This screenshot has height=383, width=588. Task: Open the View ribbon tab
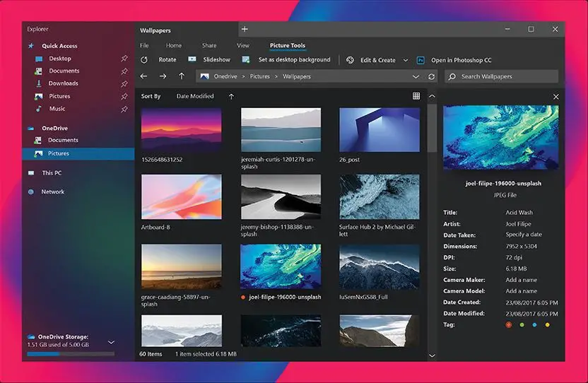point(243,45)
